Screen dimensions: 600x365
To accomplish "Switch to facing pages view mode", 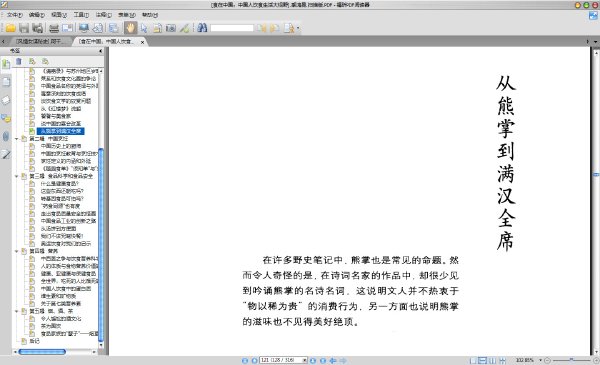I will [492, 360].
